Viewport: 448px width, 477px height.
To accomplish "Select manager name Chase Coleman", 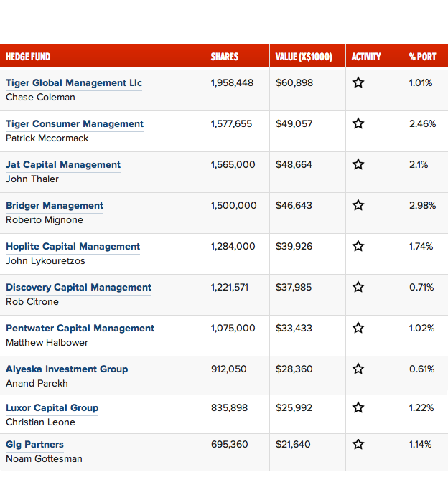I will [40, 98].
